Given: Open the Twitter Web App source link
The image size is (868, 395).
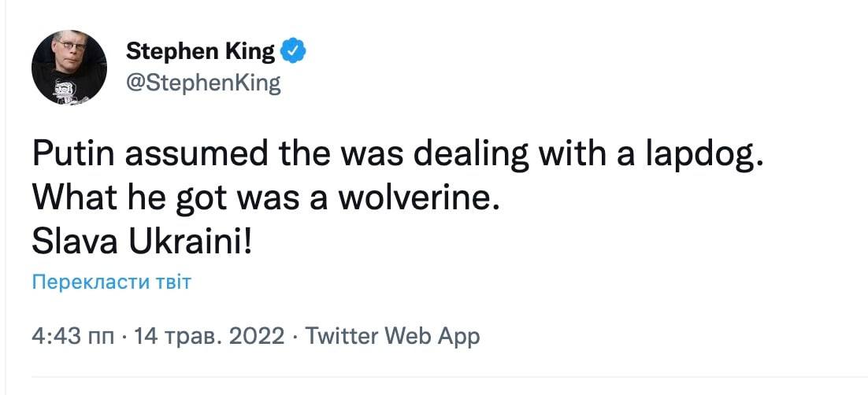Looking at the screenshot, I should click(x=391, y=337).
